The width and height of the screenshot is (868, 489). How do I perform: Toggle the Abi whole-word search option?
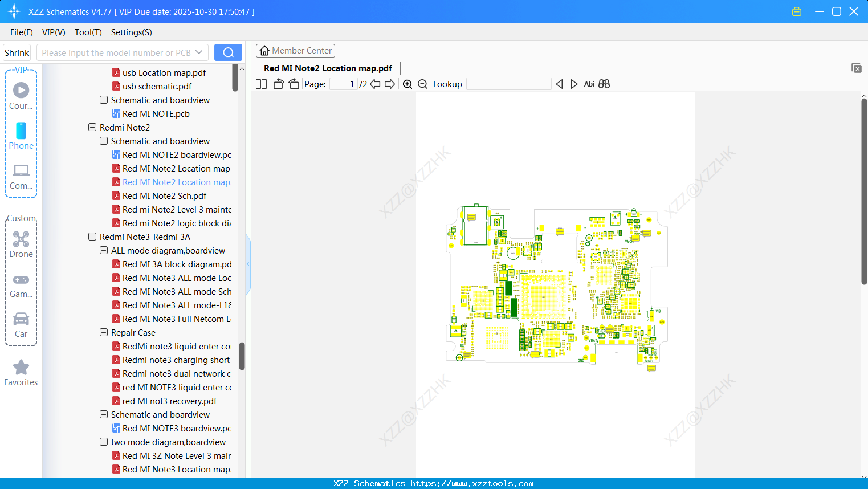click(589, 84)
